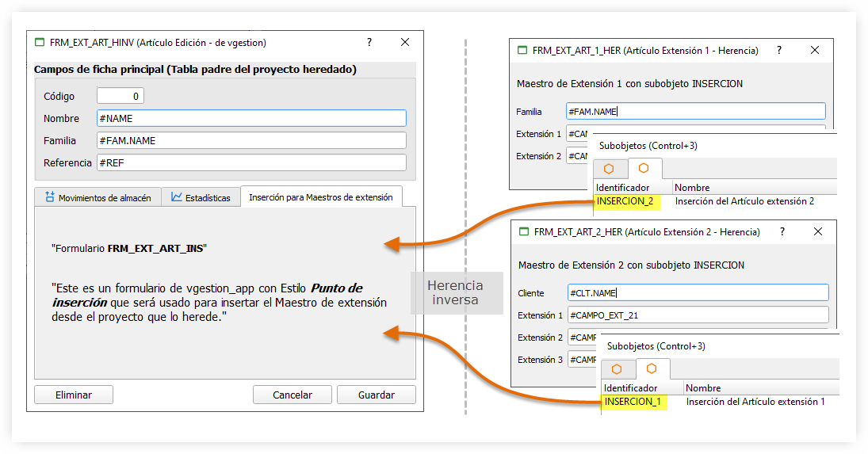
Task: Focus the Nombre field containing #NAME
Action: pyautogui.click(x=250, y=118)
